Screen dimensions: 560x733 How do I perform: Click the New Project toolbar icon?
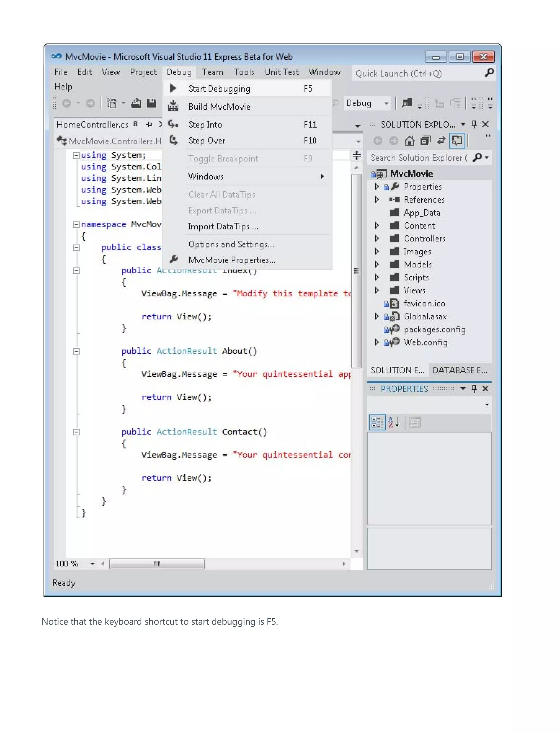click(x=112, y=103)
